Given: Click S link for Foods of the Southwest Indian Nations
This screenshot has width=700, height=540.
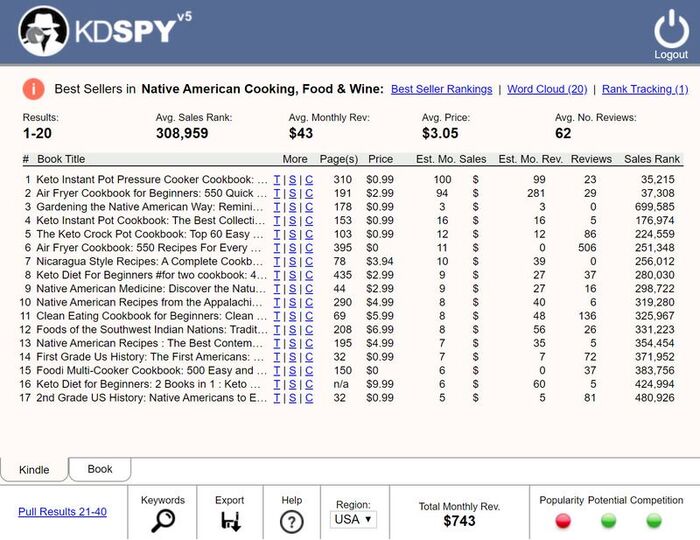Looking at the screenshot, I should click(292, 329).
